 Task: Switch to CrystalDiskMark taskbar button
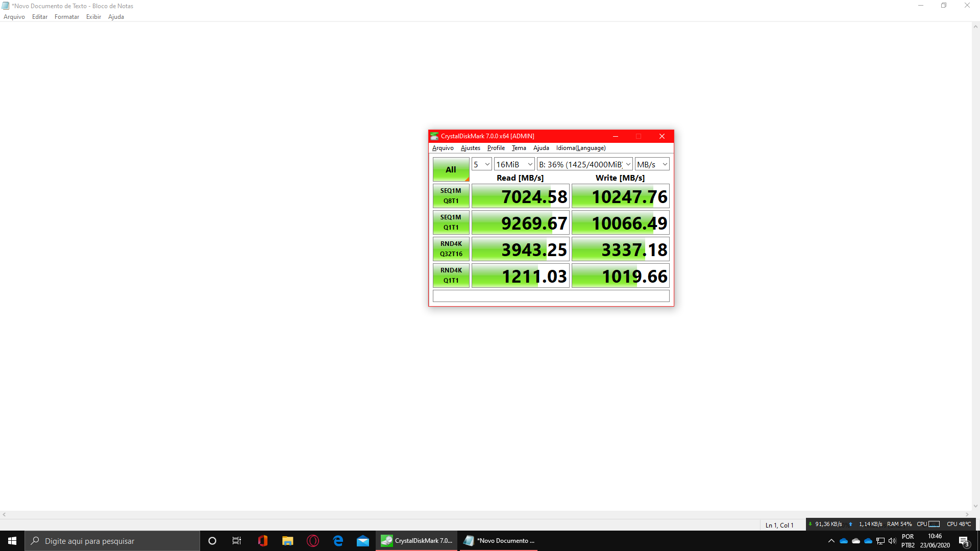[x=417, y=541]
